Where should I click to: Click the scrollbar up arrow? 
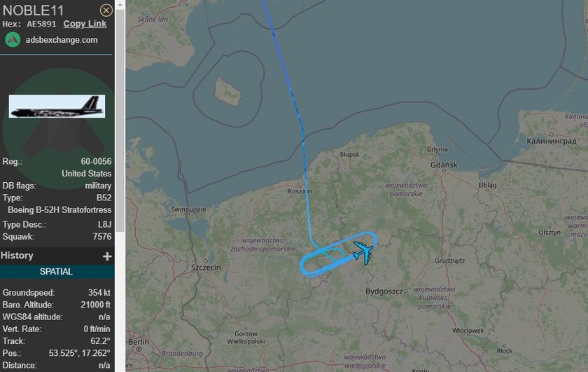click(120, 4)
